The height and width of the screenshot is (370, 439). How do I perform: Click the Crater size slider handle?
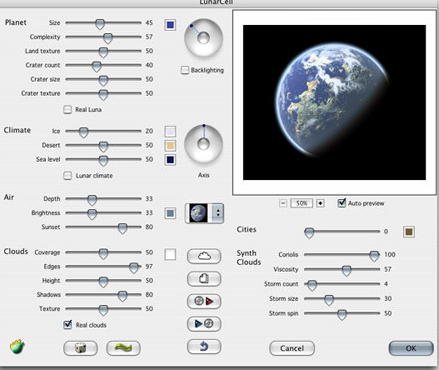pos(103,80)
